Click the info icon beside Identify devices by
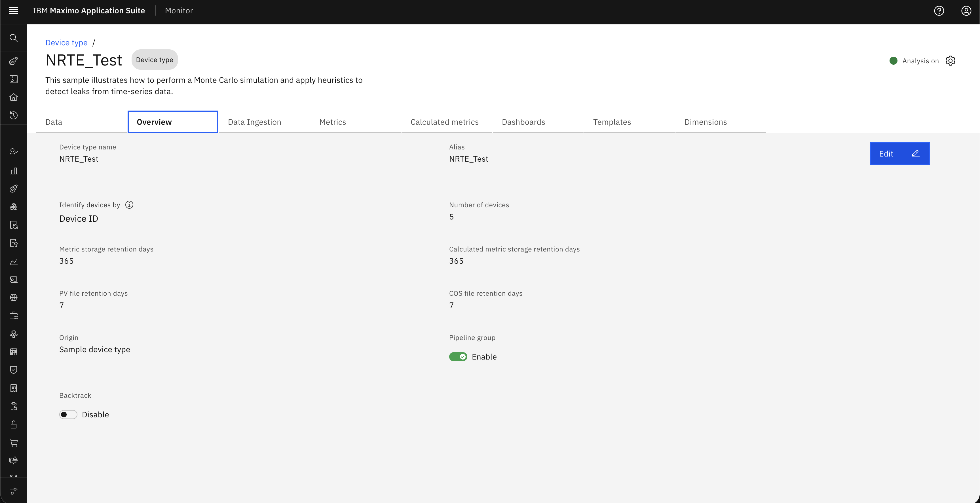The height and width of the screenshot is (503, 980). (129, 205)
